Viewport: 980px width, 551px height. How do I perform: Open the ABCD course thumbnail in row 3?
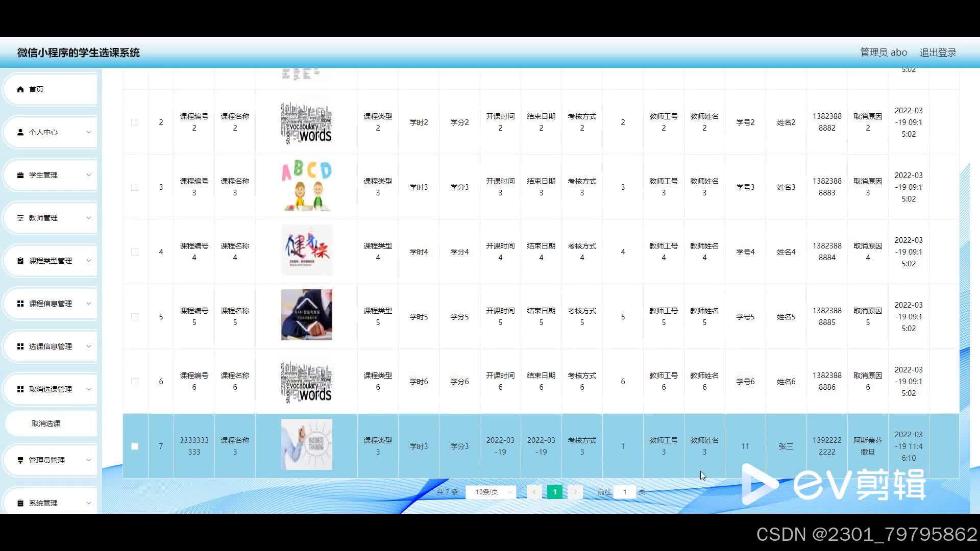pyautogui.click(x=306, y=186)
